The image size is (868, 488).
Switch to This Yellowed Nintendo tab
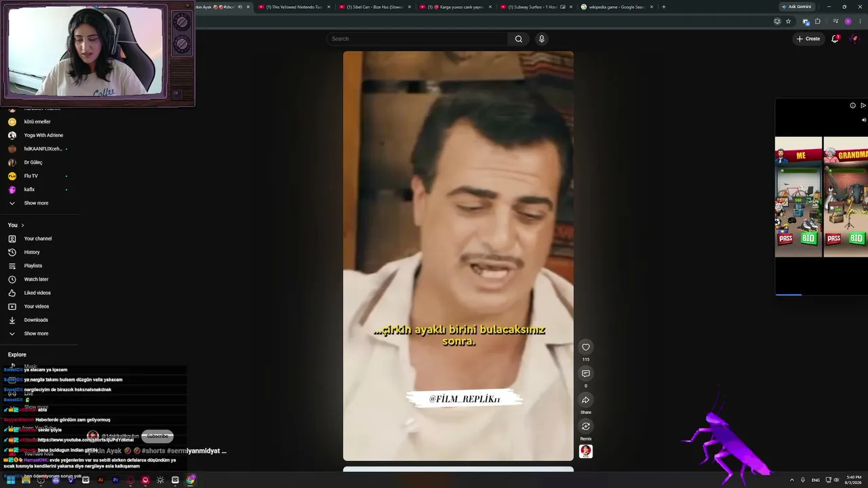294,7
